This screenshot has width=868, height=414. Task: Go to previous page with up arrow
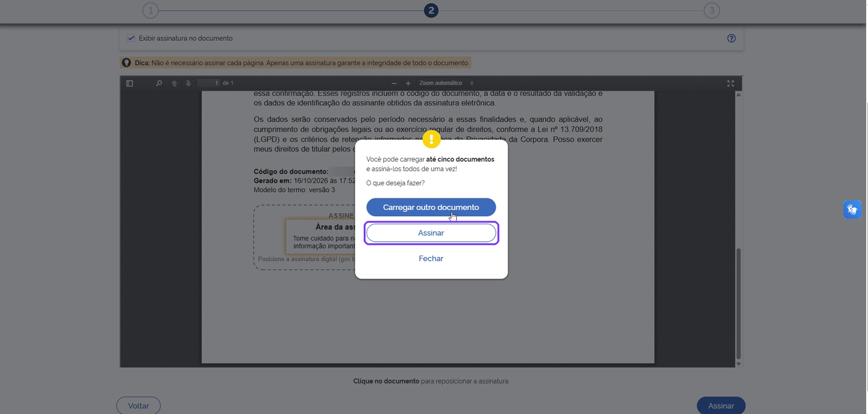174,83
